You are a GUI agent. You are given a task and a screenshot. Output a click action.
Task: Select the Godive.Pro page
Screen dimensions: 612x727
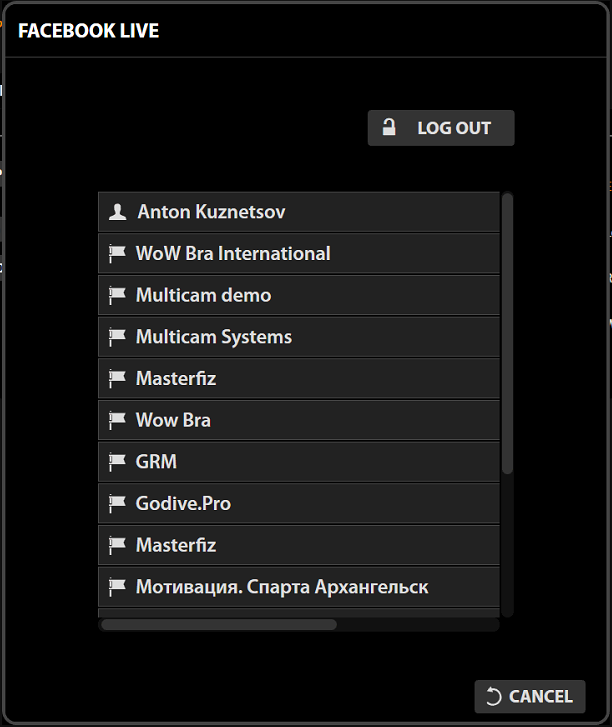pos(299,504)
